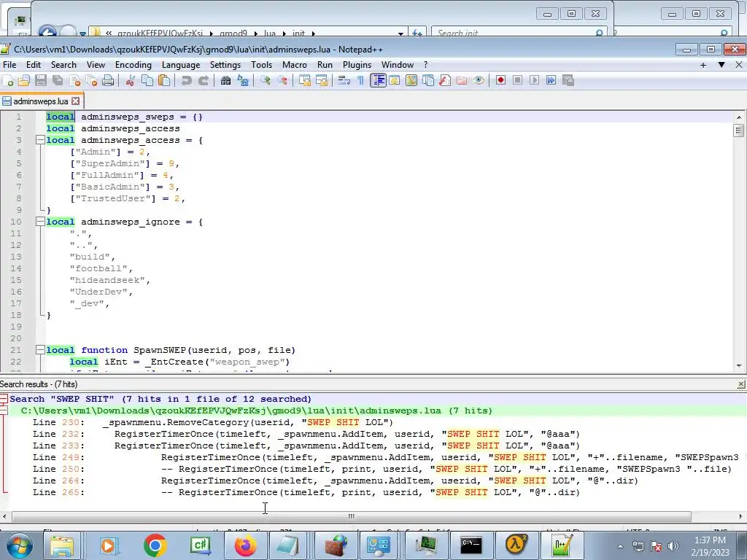Click the Search init field in Explorer window
This screenshot has height=560, width=747.
point(519,32)
